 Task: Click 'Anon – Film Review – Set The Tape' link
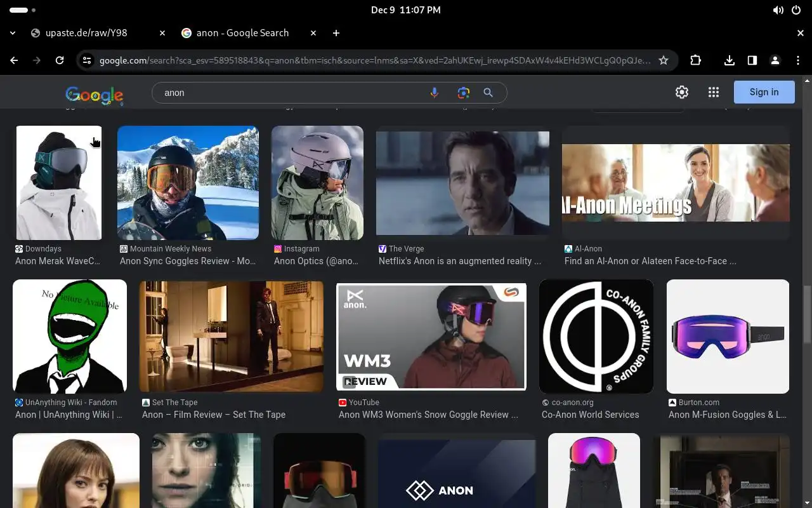pos(214,415)
